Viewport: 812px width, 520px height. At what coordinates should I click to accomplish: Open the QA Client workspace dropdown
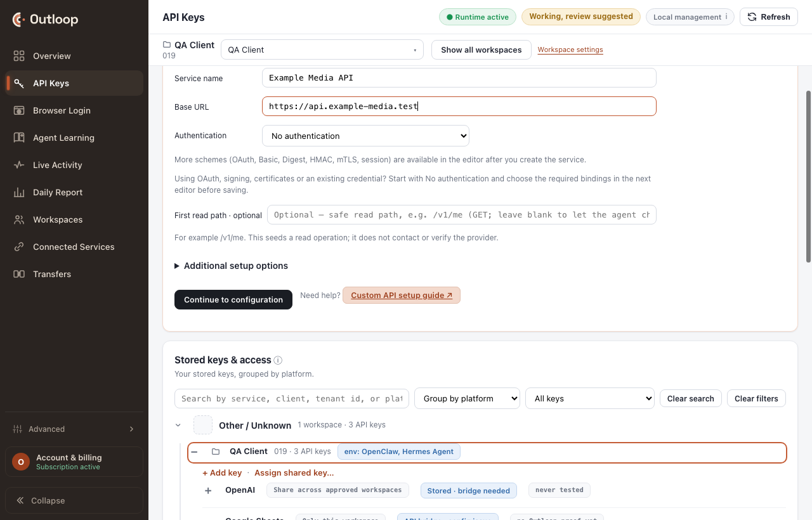[322, 49]
